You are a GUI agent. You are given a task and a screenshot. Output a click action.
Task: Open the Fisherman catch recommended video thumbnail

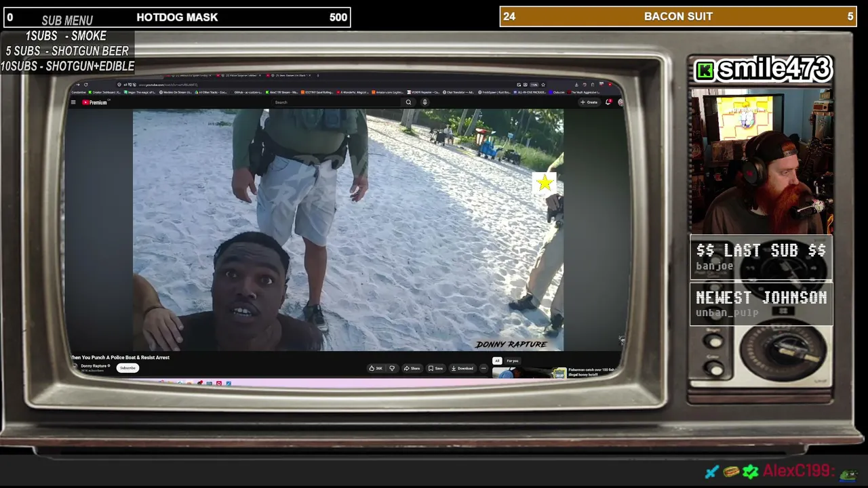click(530, 372)
